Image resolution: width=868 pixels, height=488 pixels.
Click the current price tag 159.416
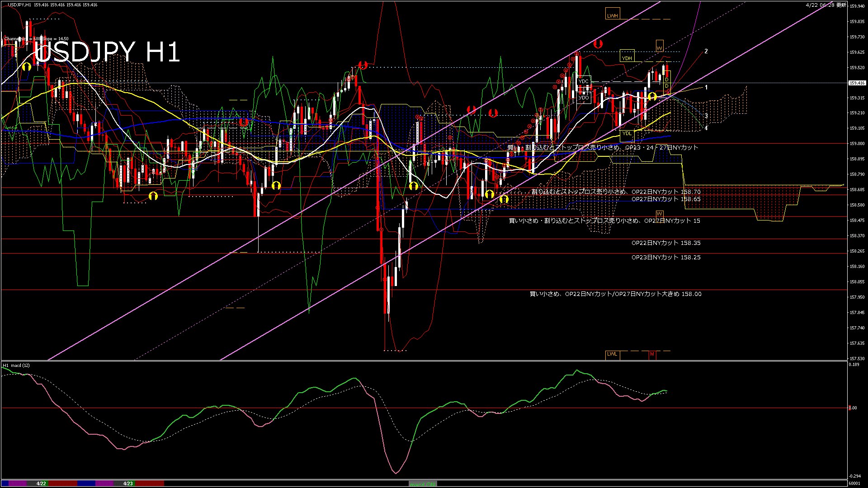coord(857,83)
